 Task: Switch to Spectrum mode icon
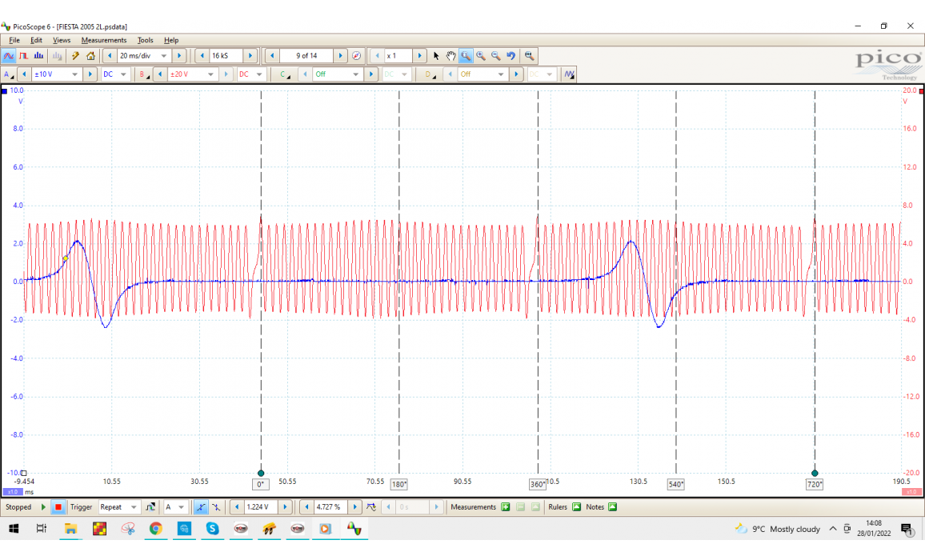point(38,56)
